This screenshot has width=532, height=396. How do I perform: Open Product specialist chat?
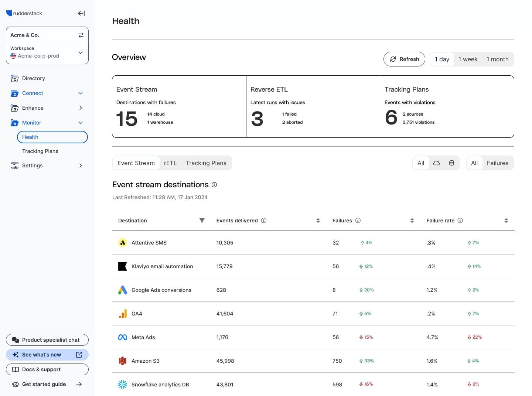point(47,340)
